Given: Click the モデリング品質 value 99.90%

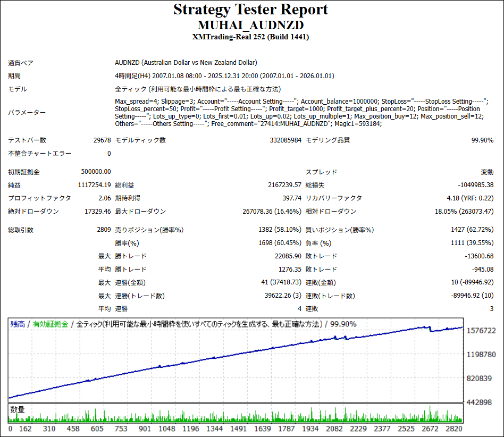Looking at the screenshot, I should [482, 140].
